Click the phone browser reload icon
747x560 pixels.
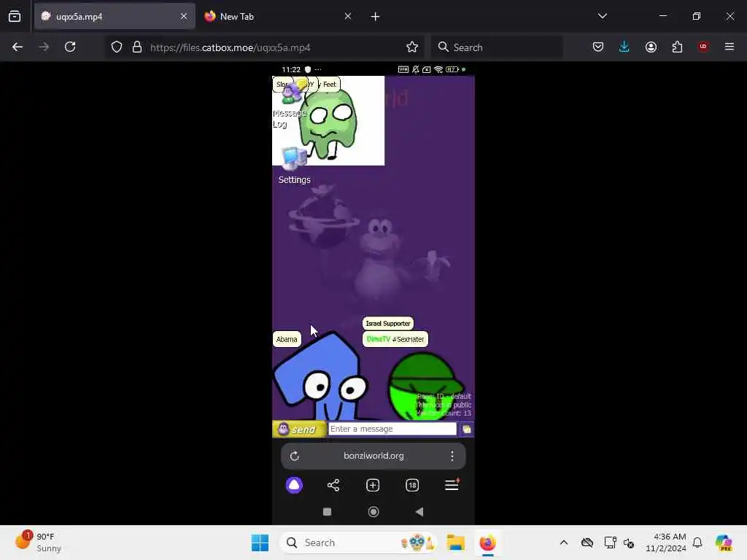tap(295, 456)
